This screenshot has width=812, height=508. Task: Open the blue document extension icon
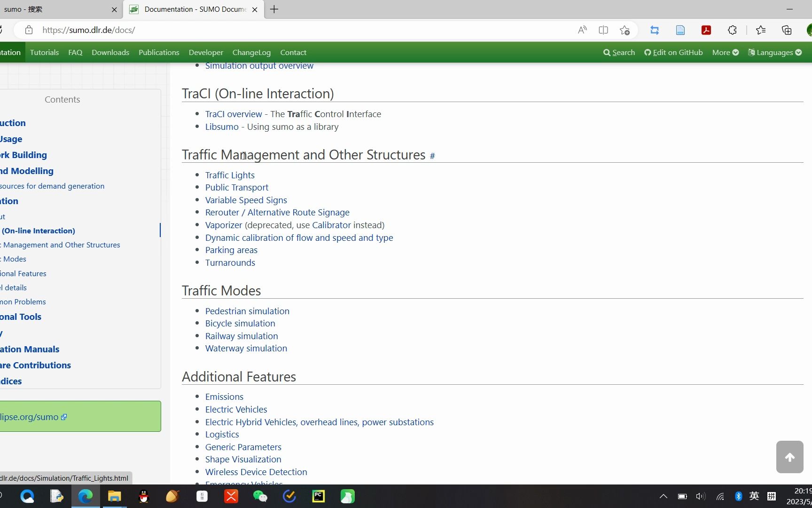[x=680, y=30]
